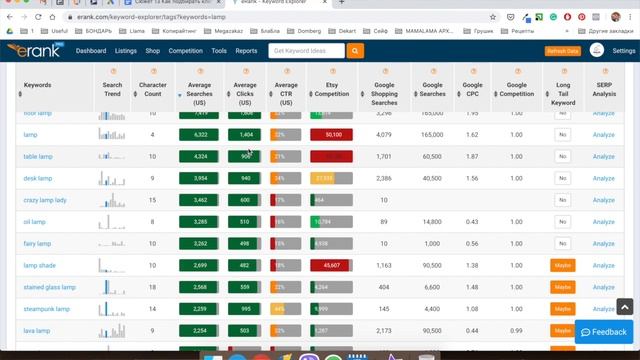Image resolution: width=640 pixels, height=360 pixels.
Task: Reload the page with browser refresh icon
Action: click(38, 17)
